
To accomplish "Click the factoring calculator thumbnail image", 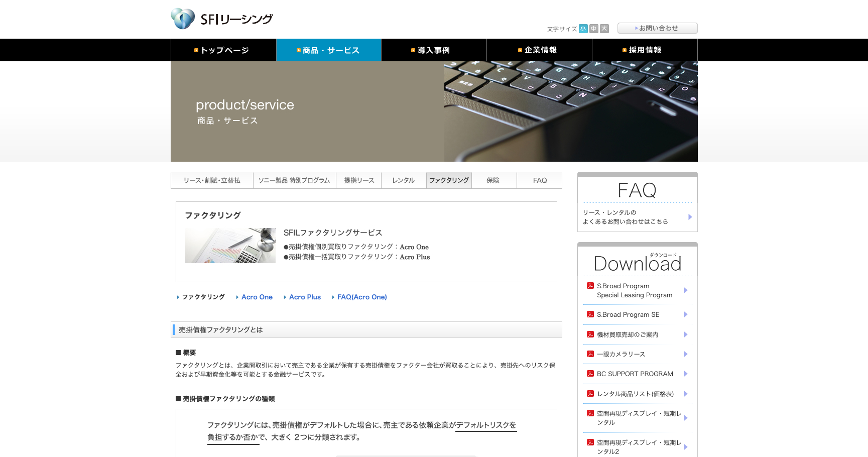I will click(230, 246).
